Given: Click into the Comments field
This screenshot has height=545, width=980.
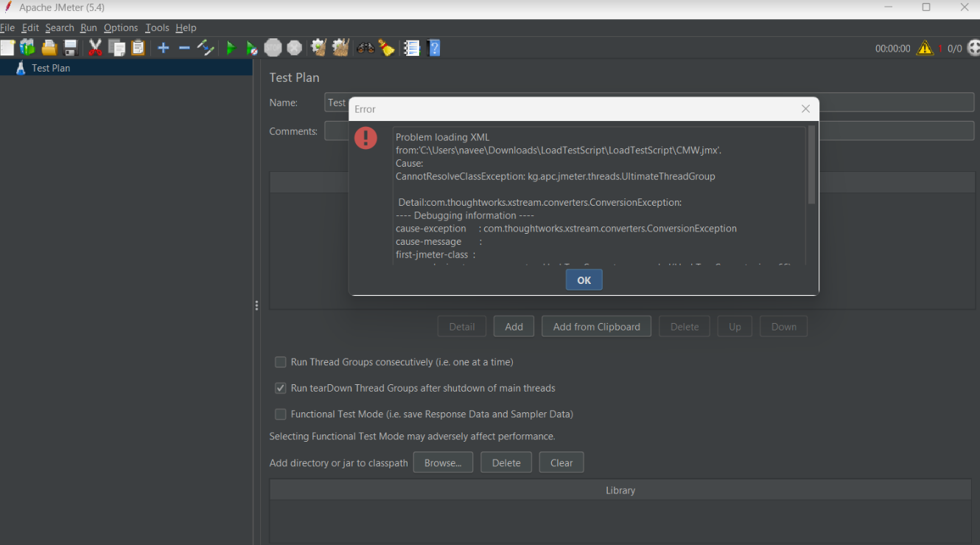Looking at the screenshot, I should (x=649, y=131).
